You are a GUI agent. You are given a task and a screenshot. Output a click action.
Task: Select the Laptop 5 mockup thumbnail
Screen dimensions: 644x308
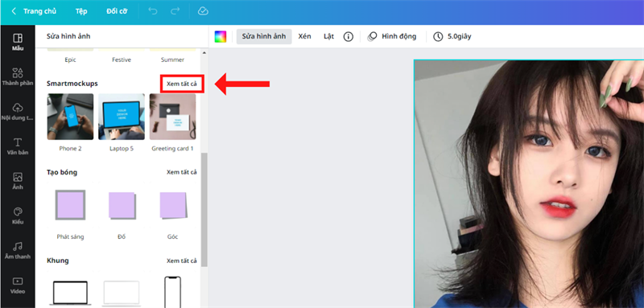122,117
